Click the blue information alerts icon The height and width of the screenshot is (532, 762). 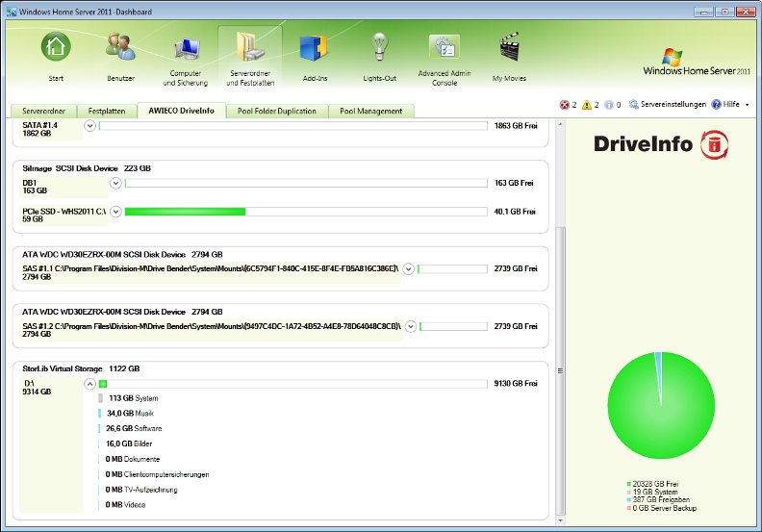click(609, 105)
